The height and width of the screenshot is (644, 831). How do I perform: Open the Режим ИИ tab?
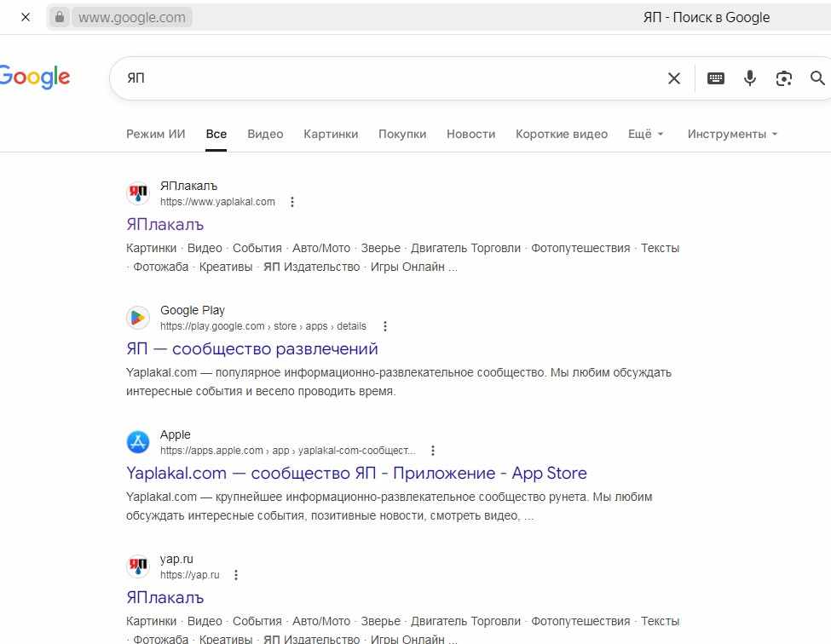(155, 134)
